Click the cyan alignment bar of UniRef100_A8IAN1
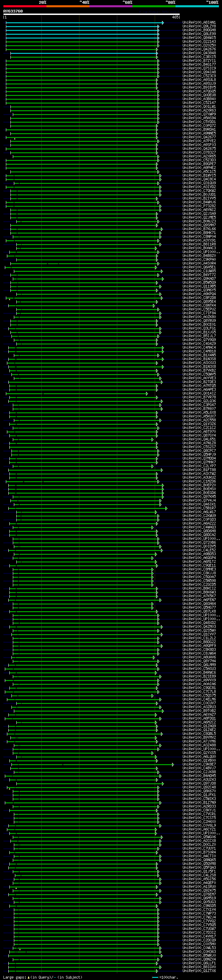 (x=85, y=23)
